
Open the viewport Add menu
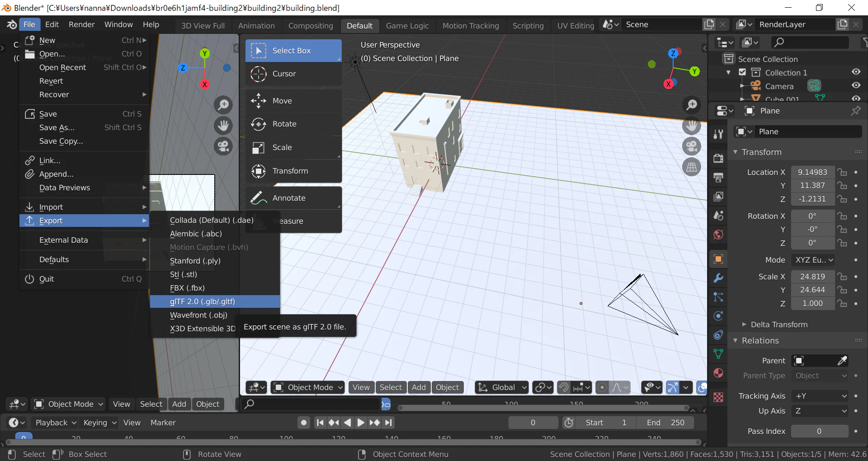point(419,387)
